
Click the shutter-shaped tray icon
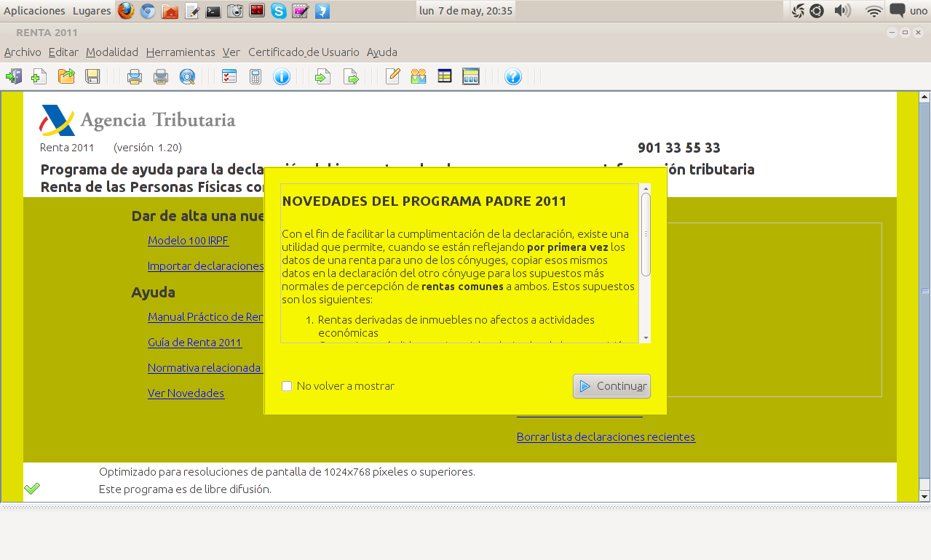(798, 11)
